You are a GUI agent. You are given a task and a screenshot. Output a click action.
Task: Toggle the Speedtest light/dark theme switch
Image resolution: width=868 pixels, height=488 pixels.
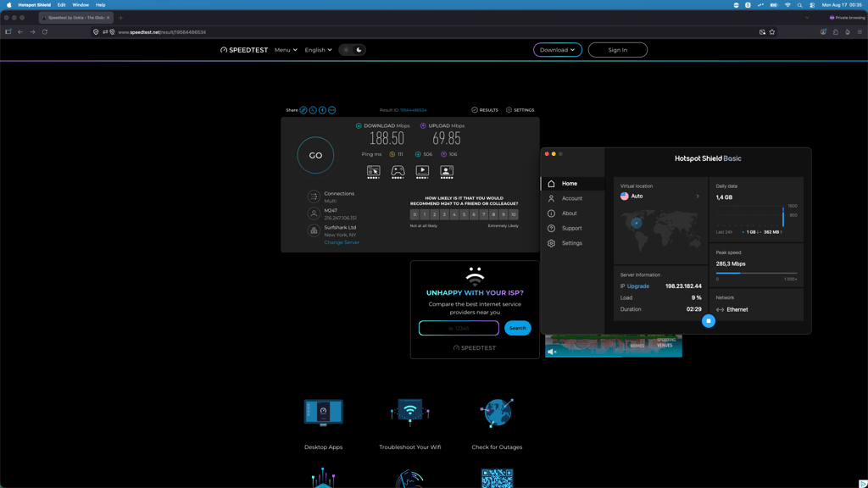[x=352, y=50]
